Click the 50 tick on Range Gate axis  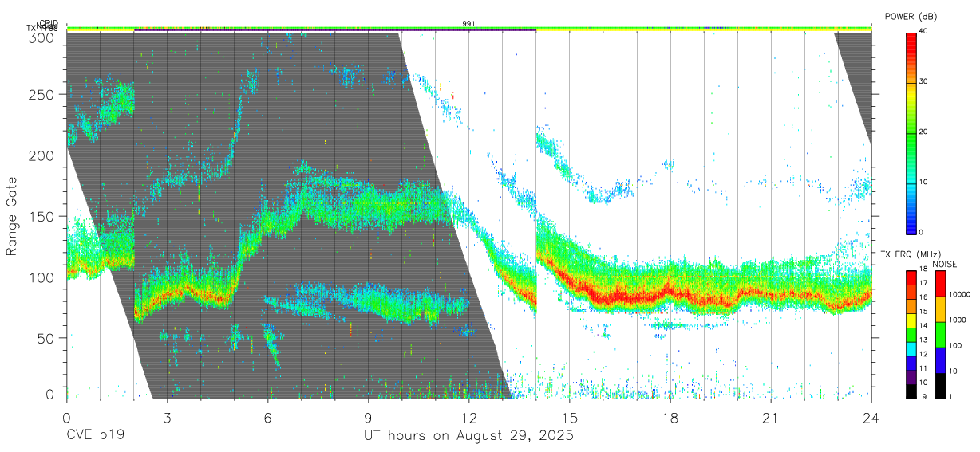(45, 338)
